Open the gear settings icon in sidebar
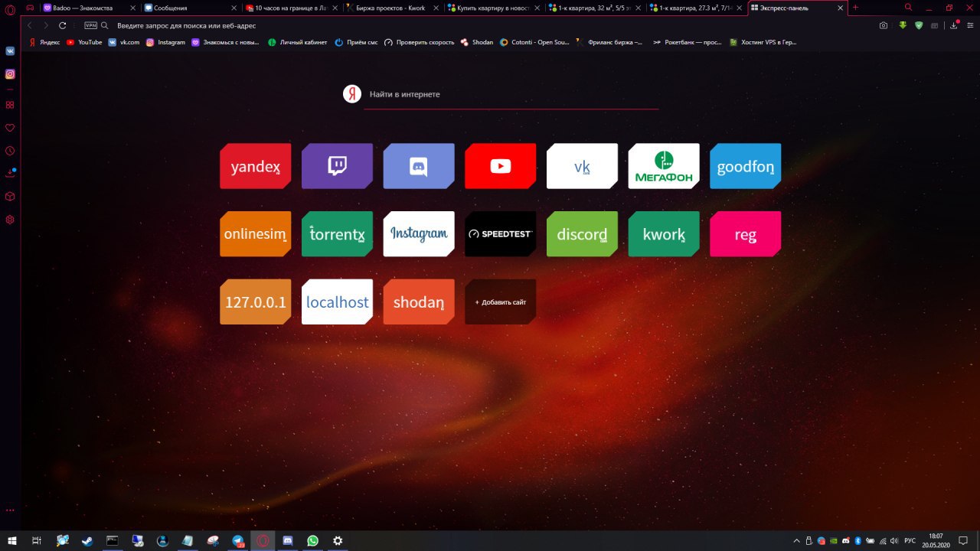 [10, 220]
